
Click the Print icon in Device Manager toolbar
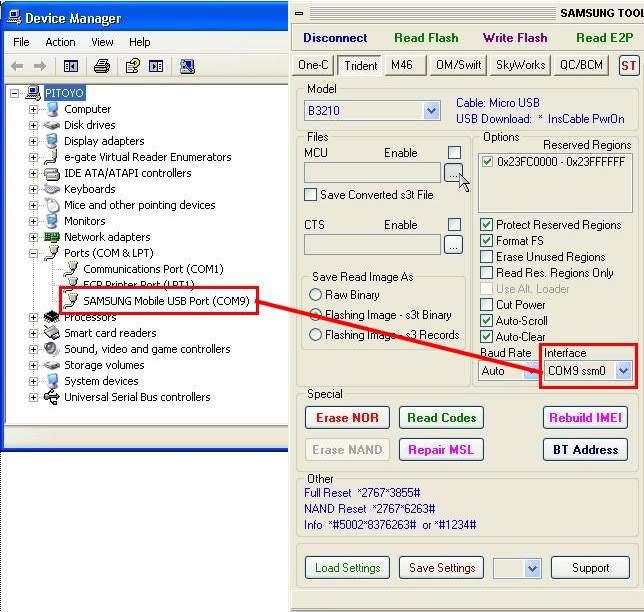click(x=101, y=66)
